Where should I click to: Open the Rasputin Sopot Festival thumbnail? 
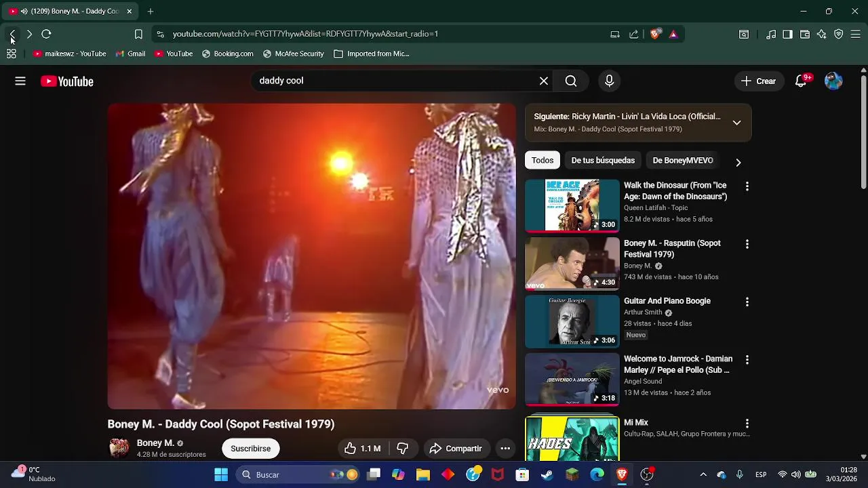572,264
